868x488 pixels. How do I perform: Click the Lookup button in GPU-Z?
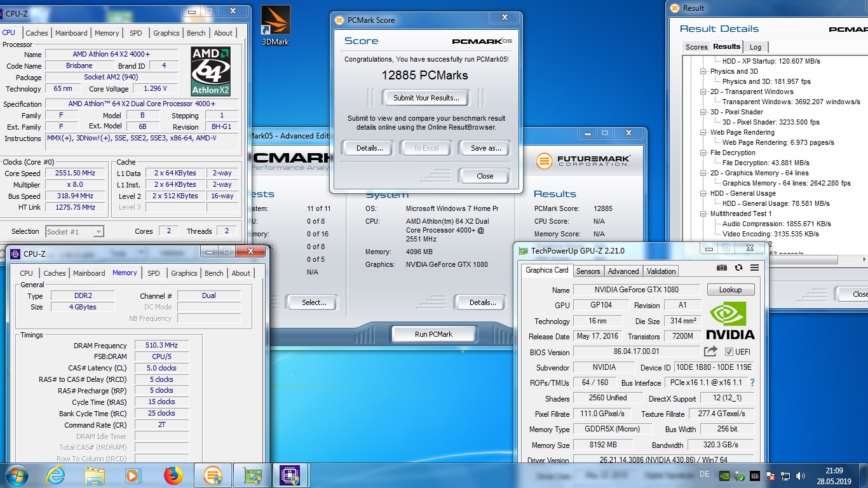click(x=730, y=290)
